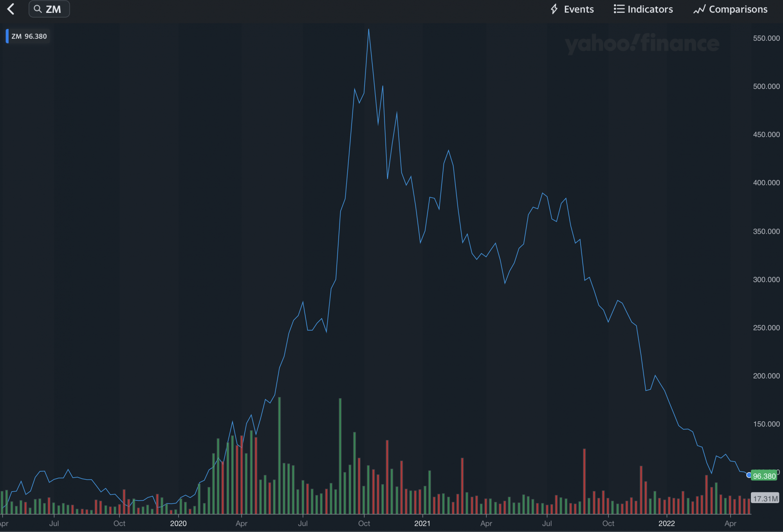Image resolution: width=783 pixels, height=532 pixels.
Task: Click the Comparisons chart line icon
Action: click(x=699, y=9)
